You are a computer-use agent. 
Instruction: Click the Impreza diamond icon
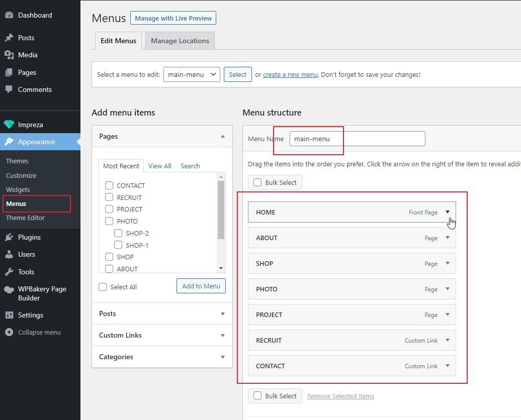coord(9,125)
